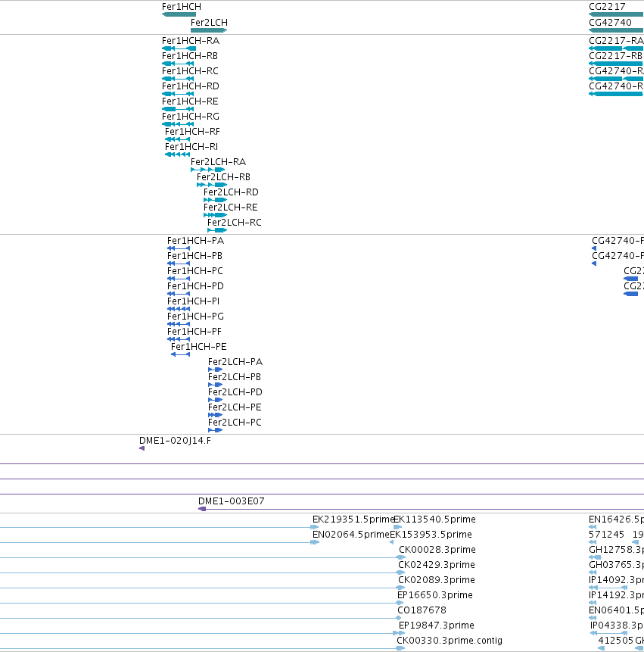Select protein Fer1HCH-PA label

tap(195, 241)
